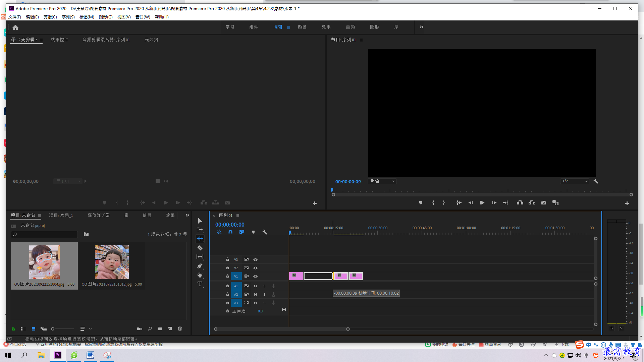Switch to 效果控件 tab
The height and width of the screenshot is (362, 644).
[x=59, y=40]
